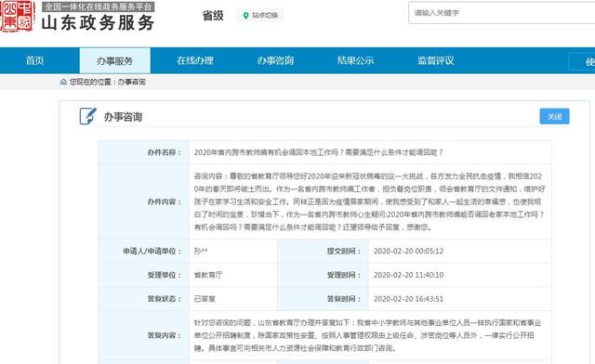
Task: Switch to the 办事咨询 navigation tab
Action: 275,60
